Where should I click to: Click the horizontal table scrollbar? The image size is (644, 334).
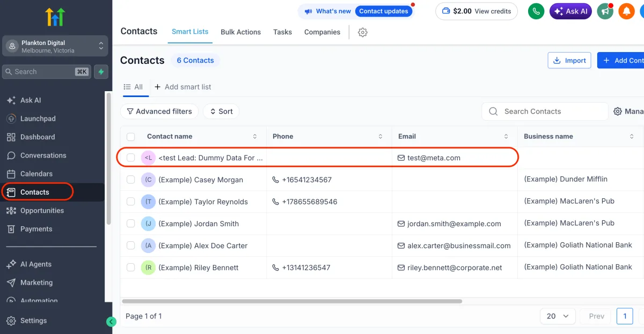(292, 301)
